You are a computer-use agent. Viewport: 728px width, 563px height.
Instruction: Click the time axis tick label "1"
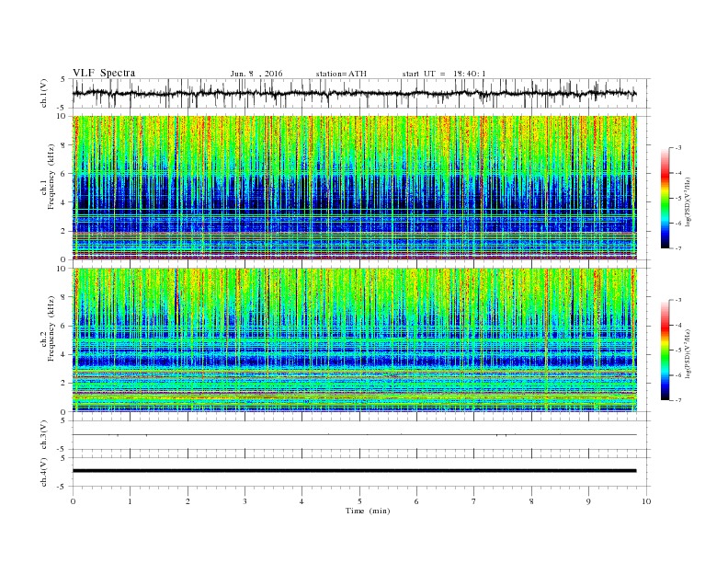point(130,501)
